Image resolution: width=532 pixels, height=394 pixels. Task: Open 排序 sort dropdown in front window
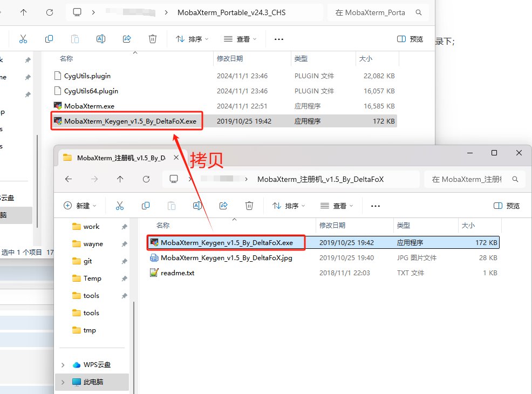(x=289, y=206)
